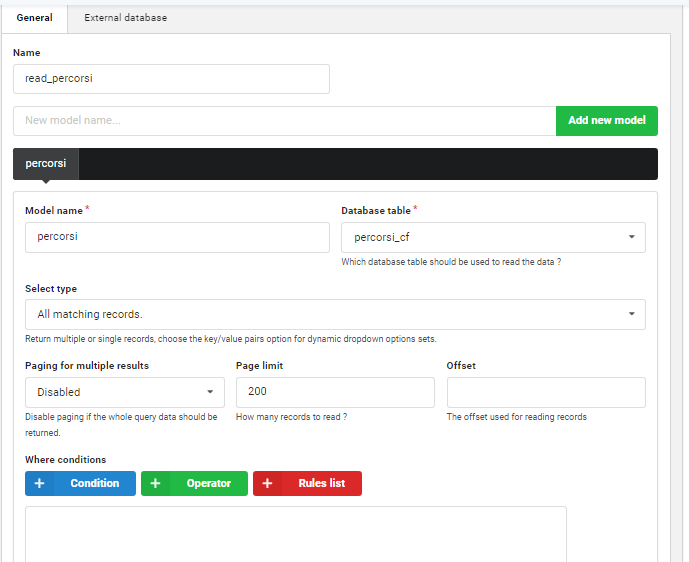This screenshot has width=689, height=562.
Task: Click the Model name text field
Action: click(x=177, y=237)
